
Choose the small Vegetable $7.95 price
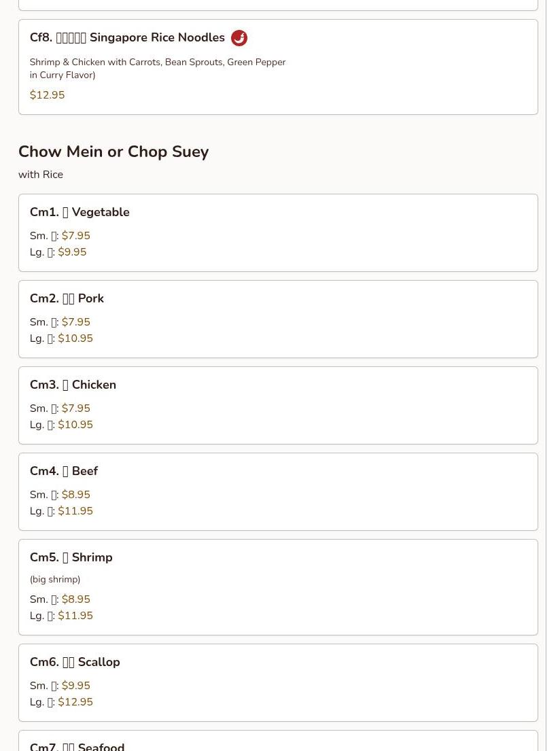click(x=75, y=236)
